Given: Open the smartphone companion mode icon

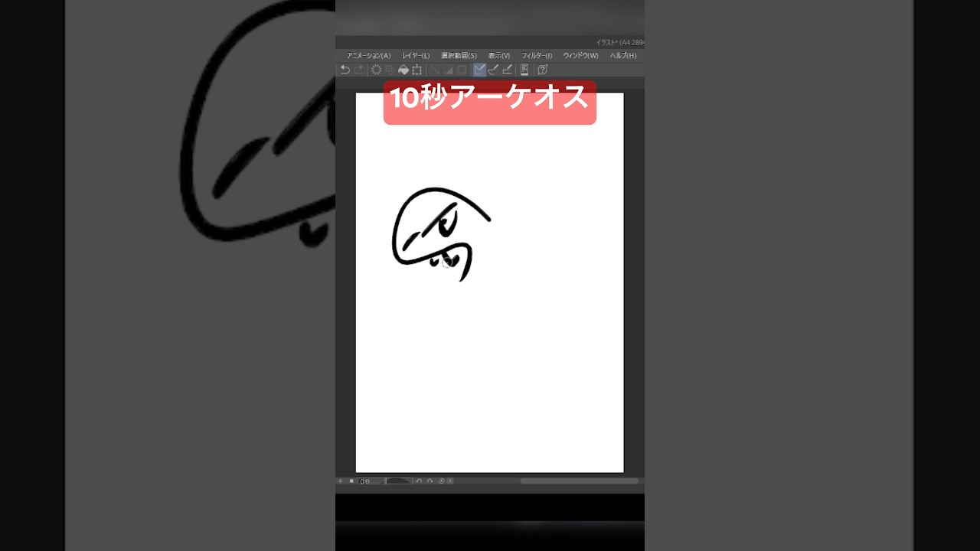Looking at the screenshot, I should click(x=524, y=70).
